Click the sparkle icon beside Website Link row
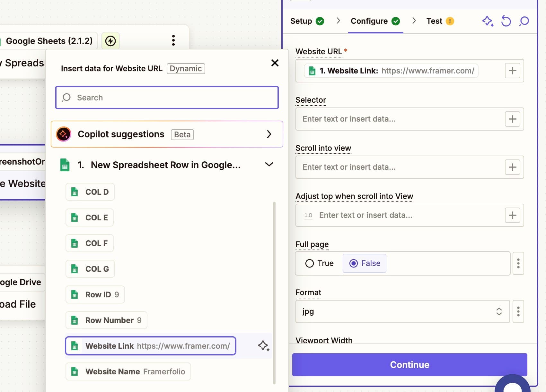The width and height of the screenshot is (546, 392). 264,346
